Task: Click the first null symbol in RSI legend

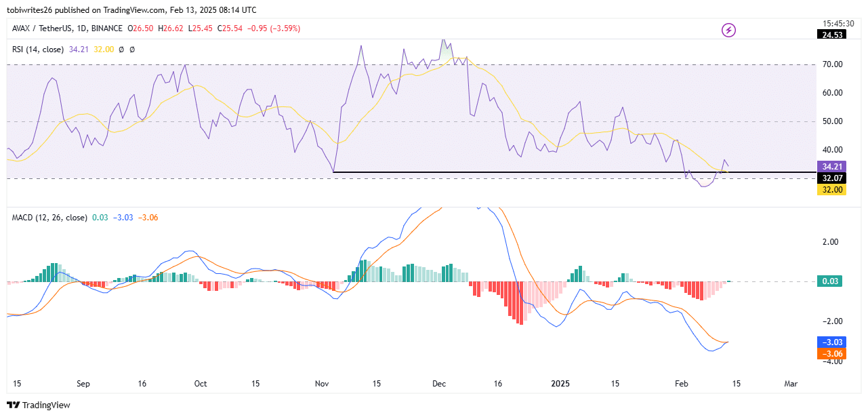Action: (x=121, y=49)
